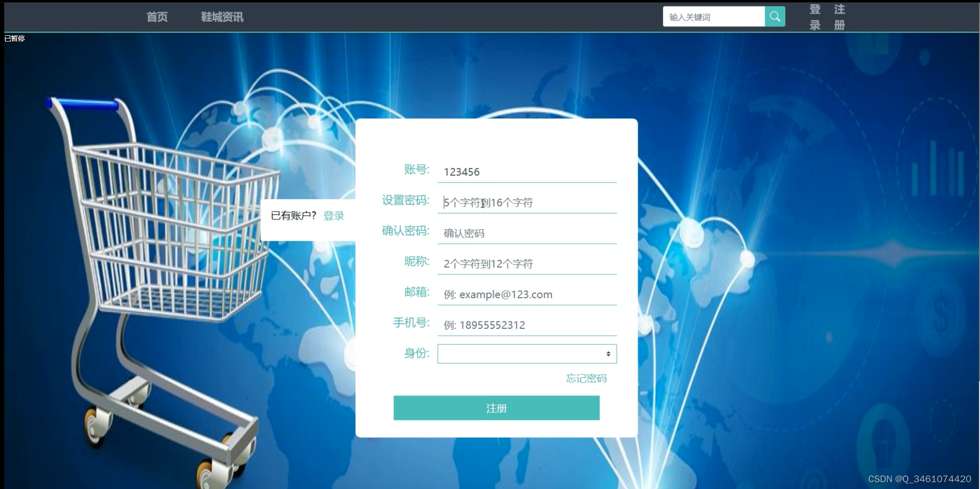Click the green 注册 submit button

click(x=497, y=408)
